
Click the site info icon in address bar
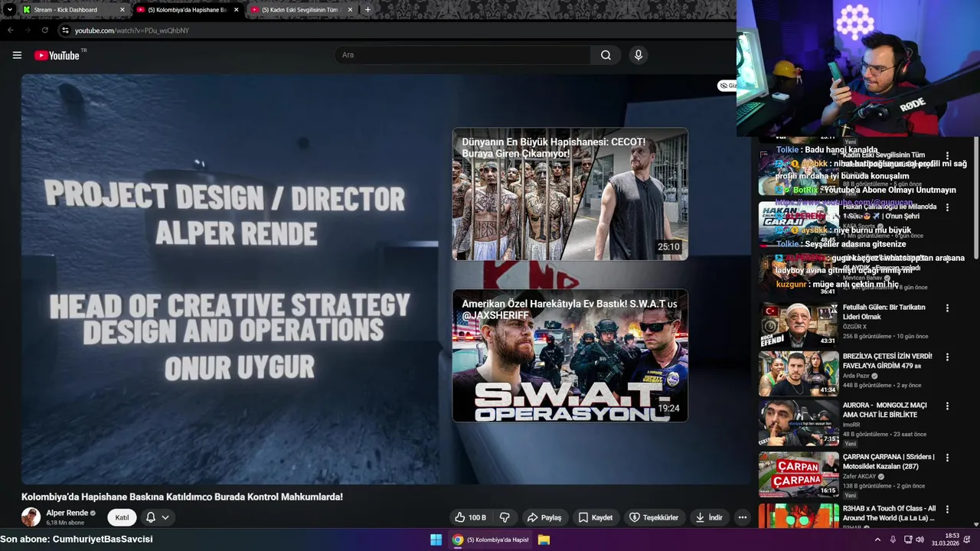pyautogui.click(x=65, y=31)
